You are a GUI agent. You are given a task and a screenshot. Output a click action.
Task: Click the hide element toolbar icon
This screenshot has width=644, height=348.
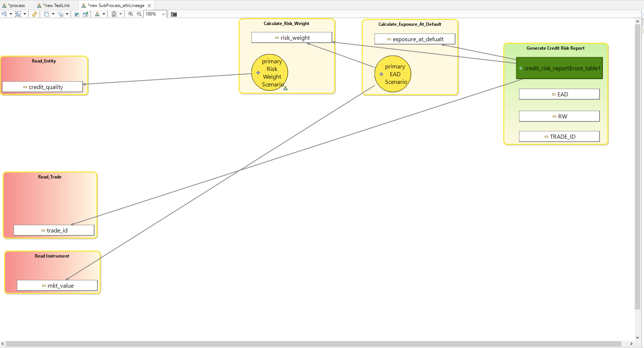coord(77,14)
